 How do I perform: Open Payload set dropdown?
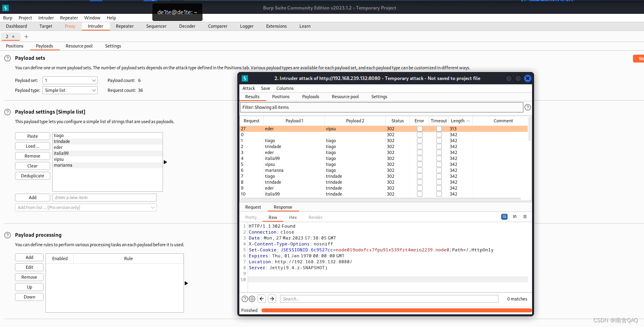pyautogui.click(x=70, y=80)
